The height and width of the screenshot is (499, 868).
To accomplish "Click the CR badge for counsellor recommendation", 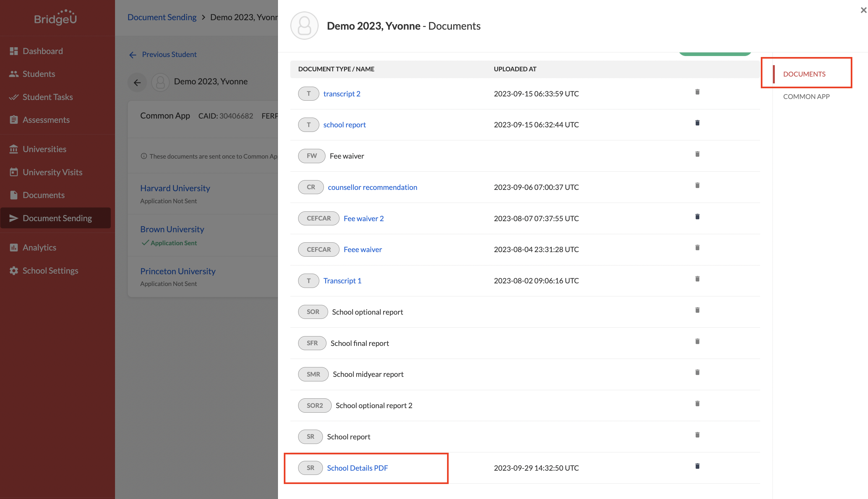I will (311, 187).
